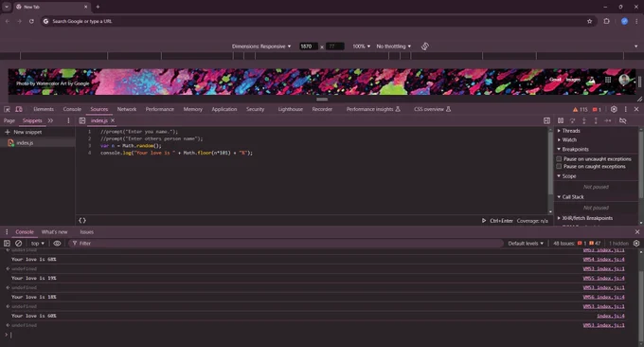
Task: Open the Lighthouse panel tab
Action: 291,109
